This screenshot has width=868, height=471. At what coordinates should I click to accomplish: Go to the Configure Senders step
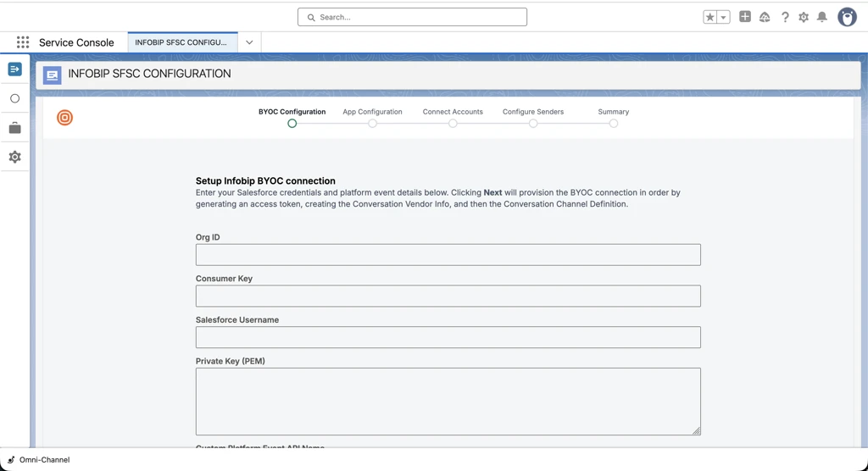pos(533,112)
